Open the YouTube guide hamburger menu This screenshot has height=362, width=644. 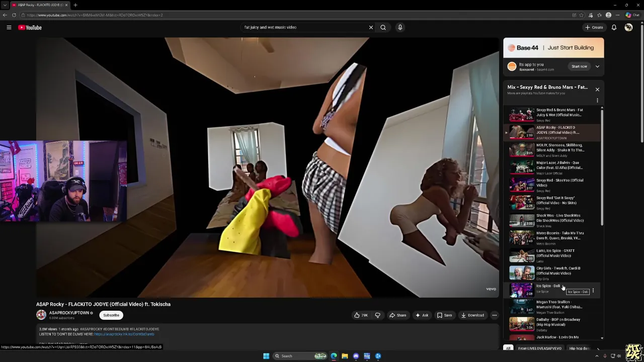9,28
